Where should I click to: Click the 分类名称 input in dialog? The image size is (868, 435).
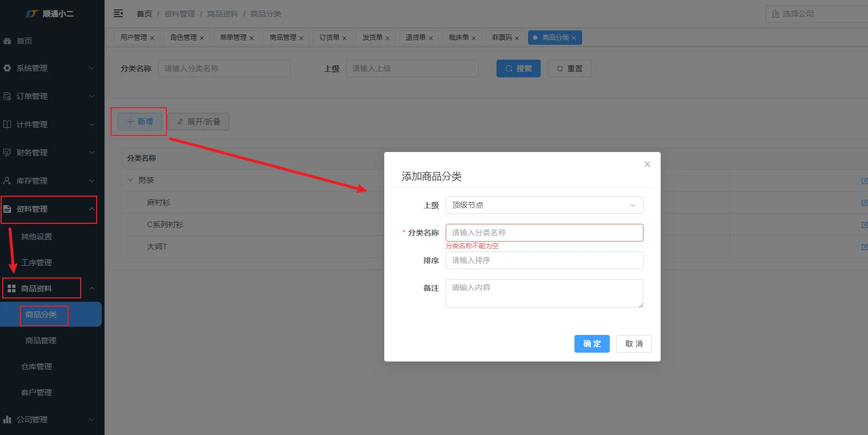coord(544,233)
